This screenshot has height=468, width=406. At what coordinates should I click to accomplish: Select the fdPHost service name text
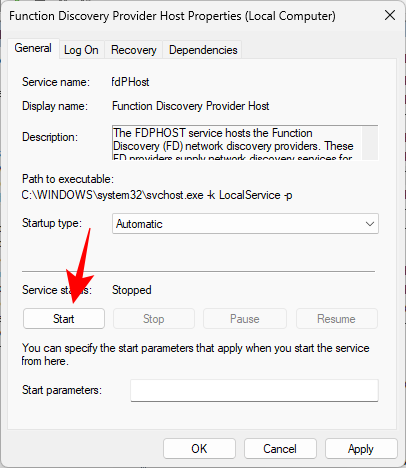[x=130, y=82]
